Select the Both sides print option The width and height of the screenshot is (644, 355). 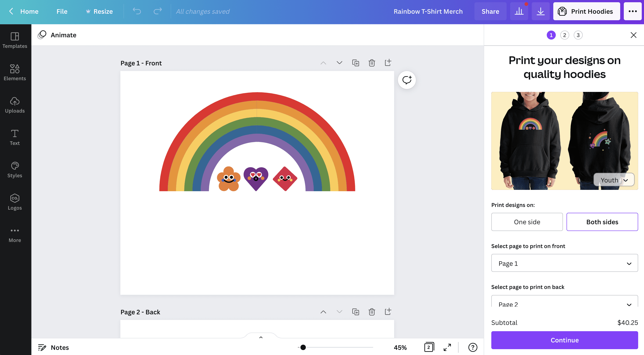click(x=602, y=222)
